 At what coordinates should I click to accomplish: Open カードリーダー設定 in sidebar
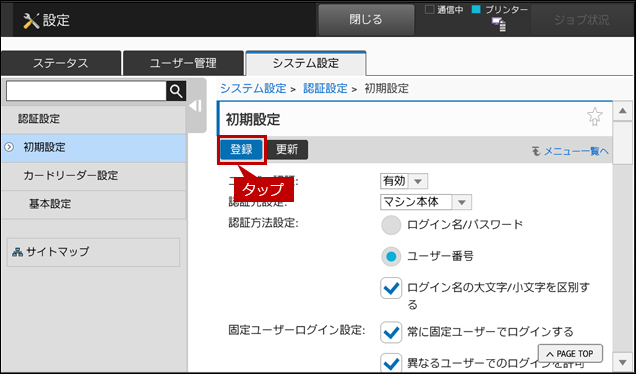pyautogui.click(x=94, y=176)
